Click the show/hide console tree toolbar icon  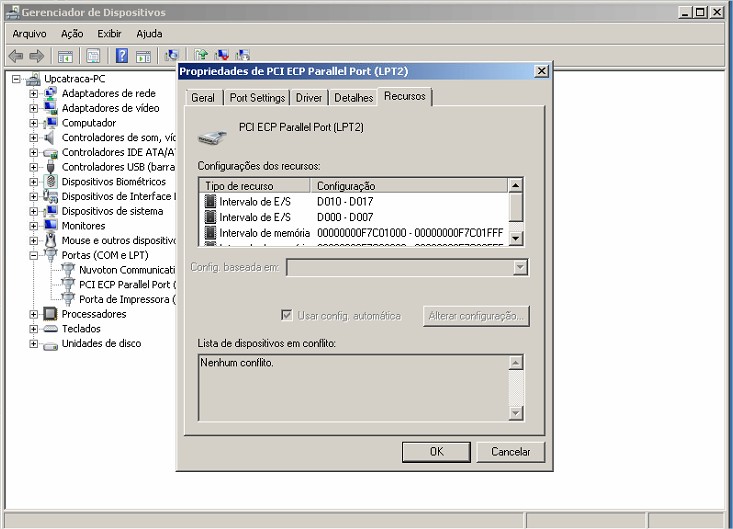point(66,56)
